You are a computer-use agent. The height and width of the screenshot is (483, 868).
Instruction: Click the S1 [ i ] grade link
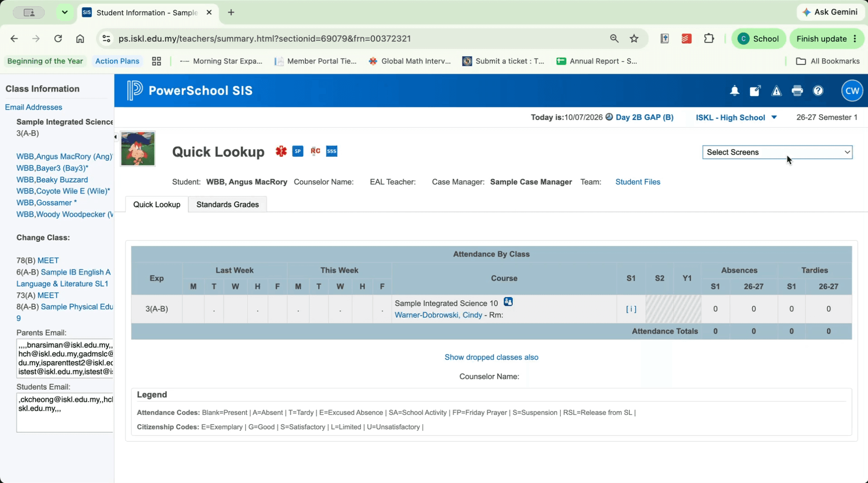pyautogui.click(x=631, y=309)
